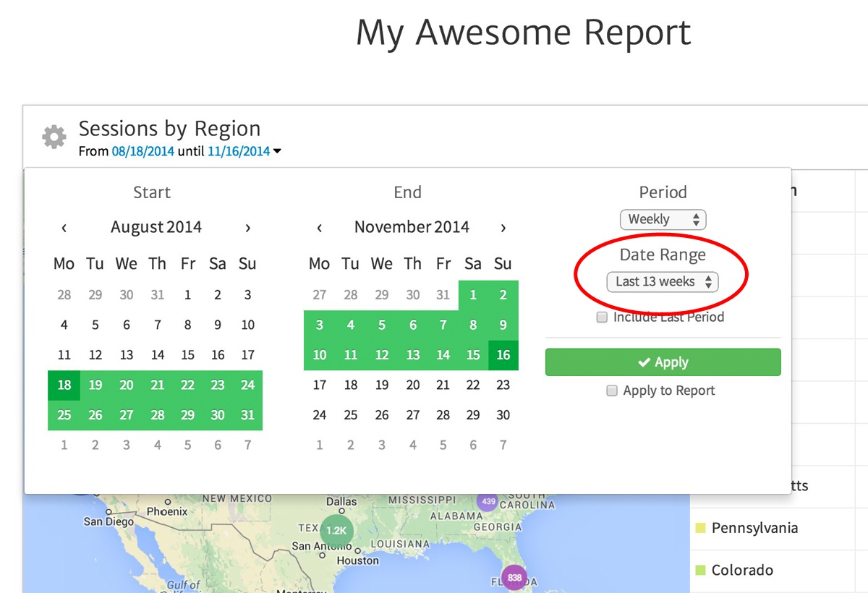Screen dimensions: 868x593
Task: Open the Date Range dropdown Last 13 weeks
Action: point(663,281)
